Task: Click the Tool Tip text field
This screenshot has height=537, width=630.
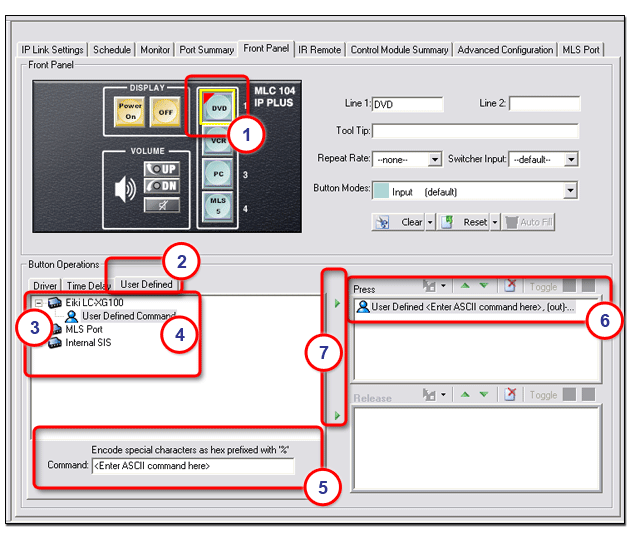Action: click(475, 131)
